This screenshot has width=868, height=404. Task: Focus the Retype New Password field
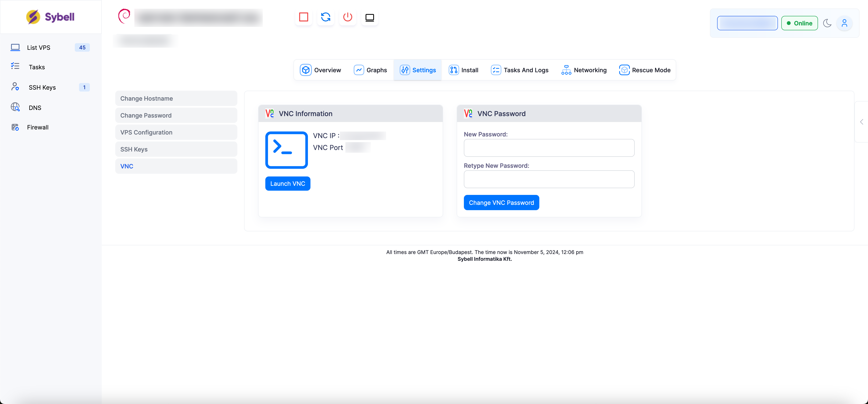[x=549, y=179]
